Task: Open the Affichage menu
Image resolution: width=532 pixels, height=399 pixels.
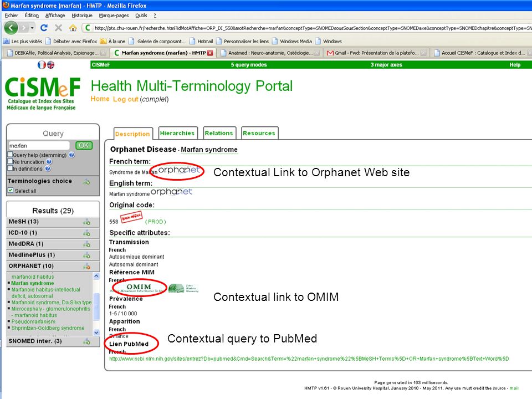Action: [x=55, y=16]
